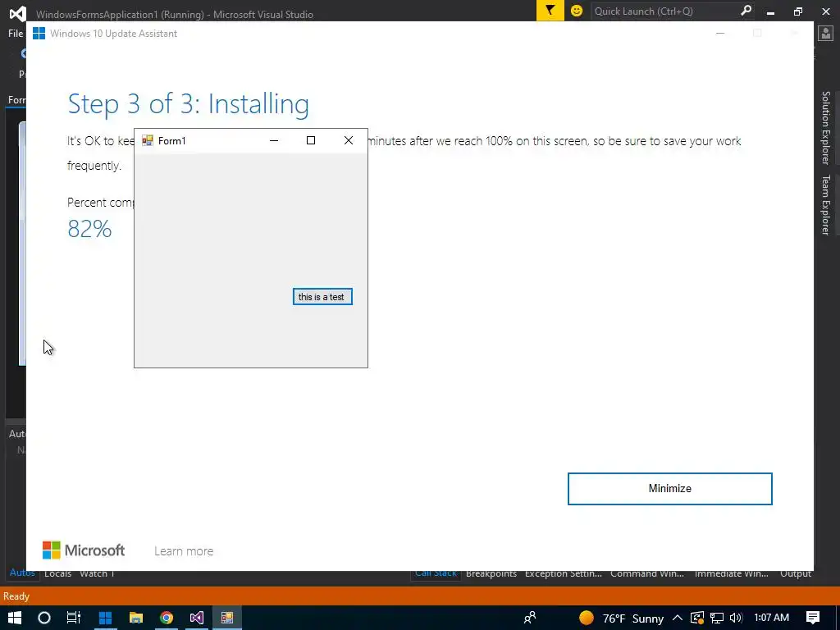840x630 pixels.
Task: Open the People icon on the taskbar
Action: [530, 618]
